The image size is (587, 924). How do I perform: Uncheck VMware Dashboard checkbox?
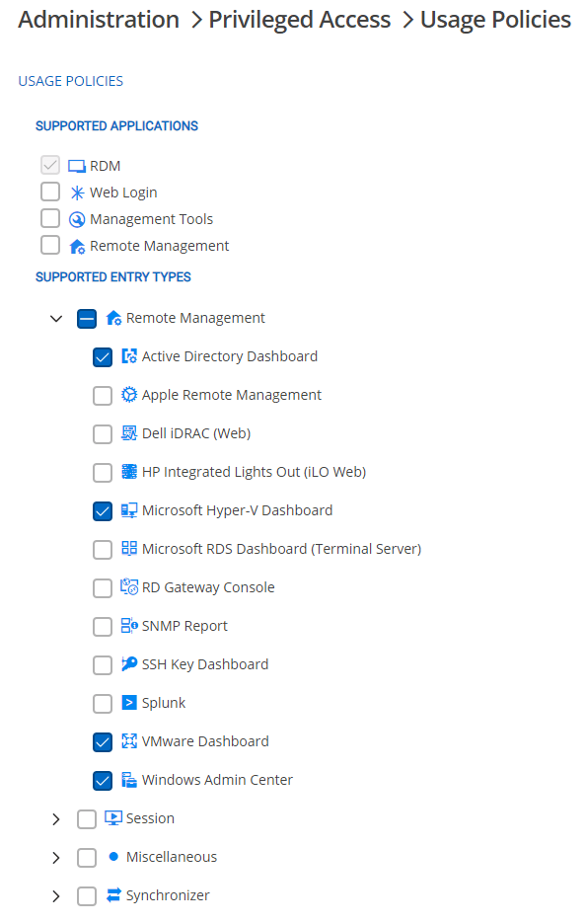pos(103,742)
